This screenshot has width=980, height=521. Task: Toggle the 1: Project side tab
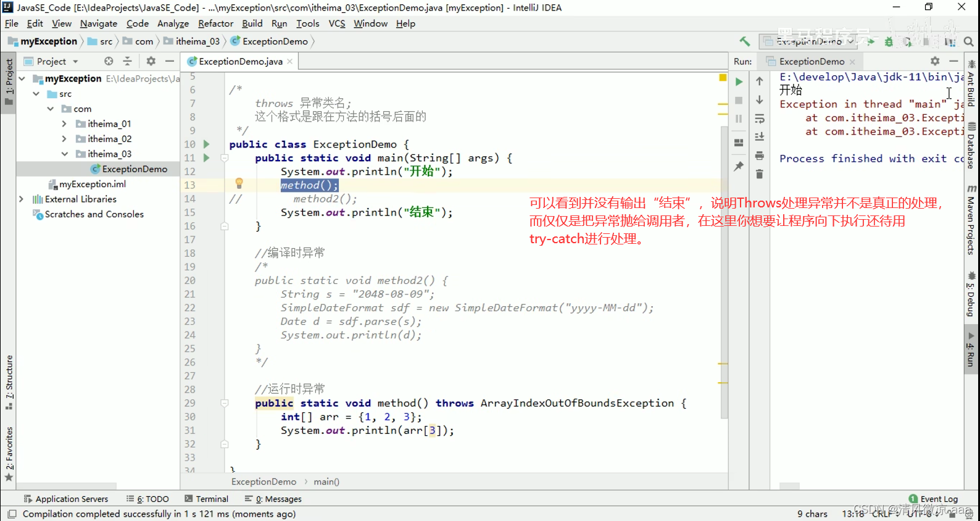9,82
